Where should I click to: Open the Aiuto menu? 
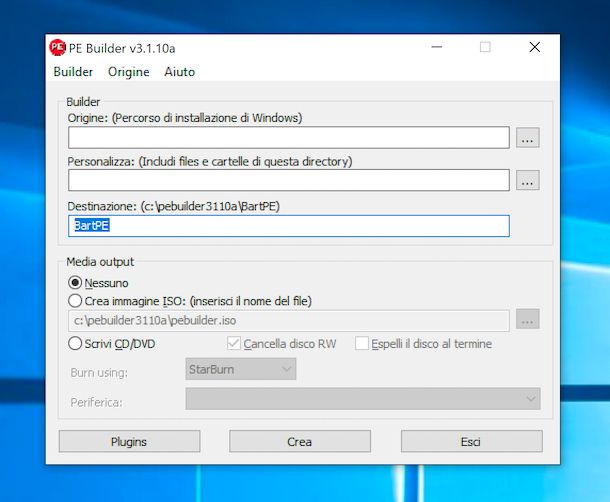179,72
